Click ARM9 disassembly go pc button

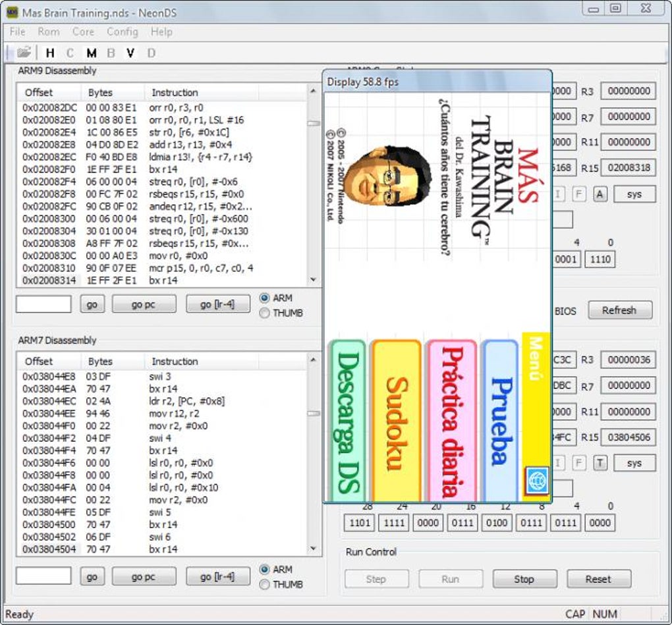pos(144,304)
